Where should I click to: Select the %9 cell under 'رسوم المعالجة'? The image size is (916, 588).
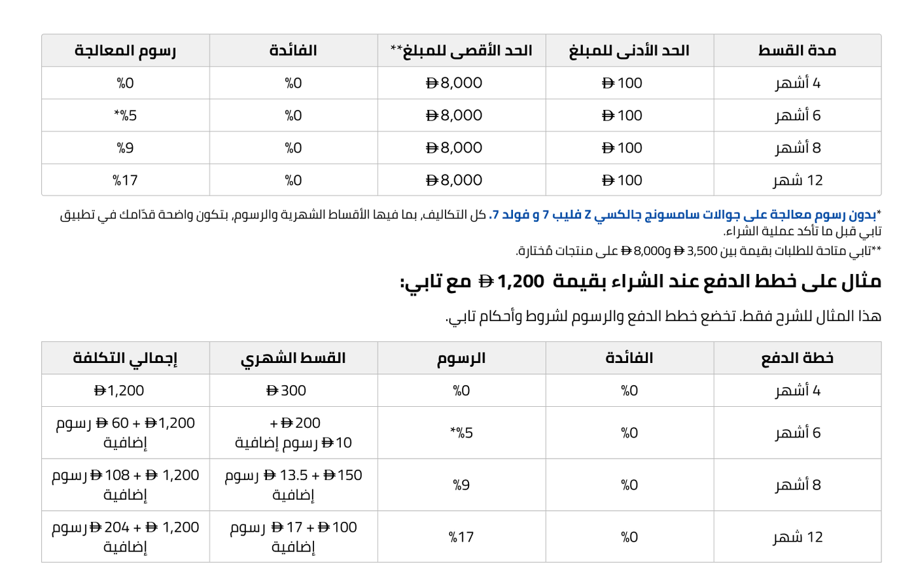[125, 148]
